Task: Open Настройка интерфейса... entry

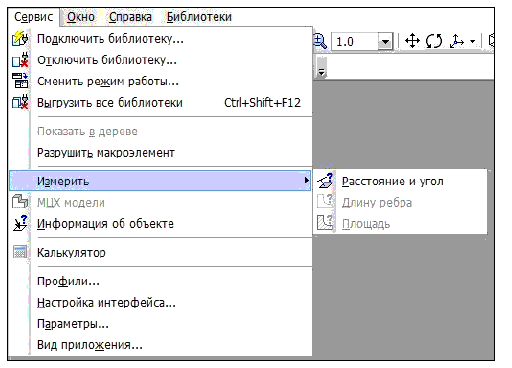Action: tap(161, 303)
